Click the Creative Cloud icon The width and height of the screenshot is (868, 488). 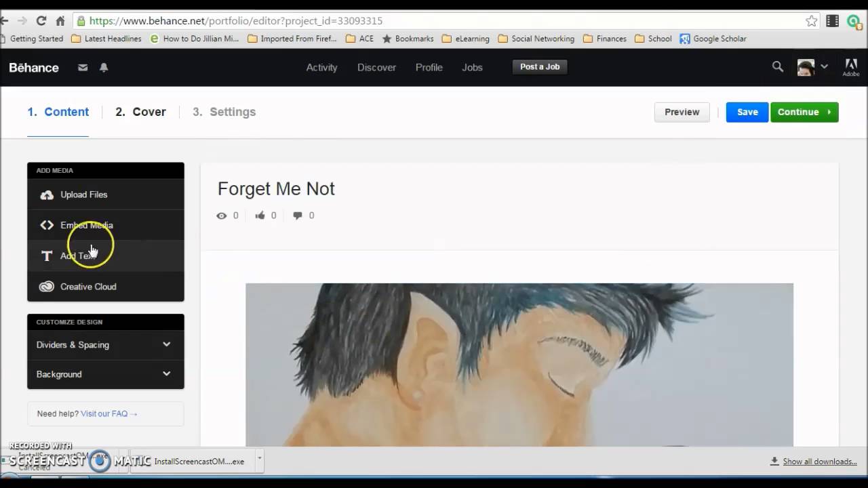[47, 286]
